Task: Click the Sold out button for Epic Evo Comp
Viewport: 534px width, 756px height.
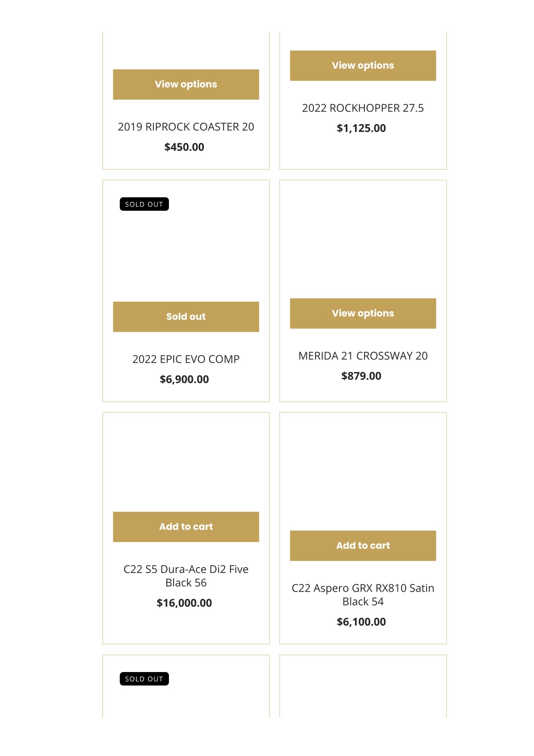Action: pyautogui.click(x=186, y=317)
